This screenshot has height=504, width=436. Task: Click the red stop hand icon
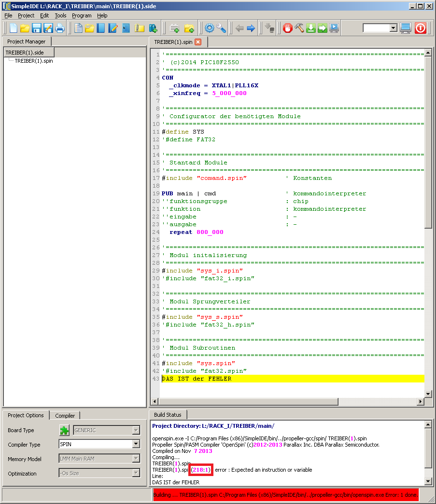pos(288,28)
